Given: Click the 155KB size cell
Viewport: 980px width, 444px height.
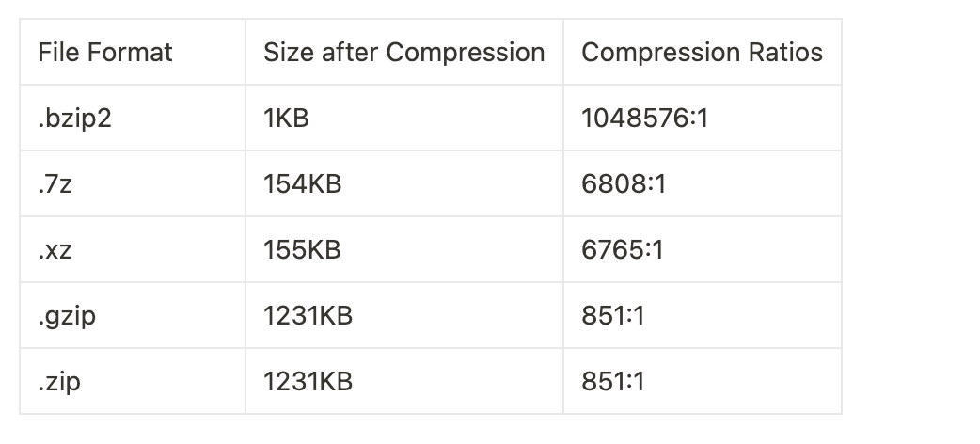Looking at the screenshot, I should [x=302, y=250].
